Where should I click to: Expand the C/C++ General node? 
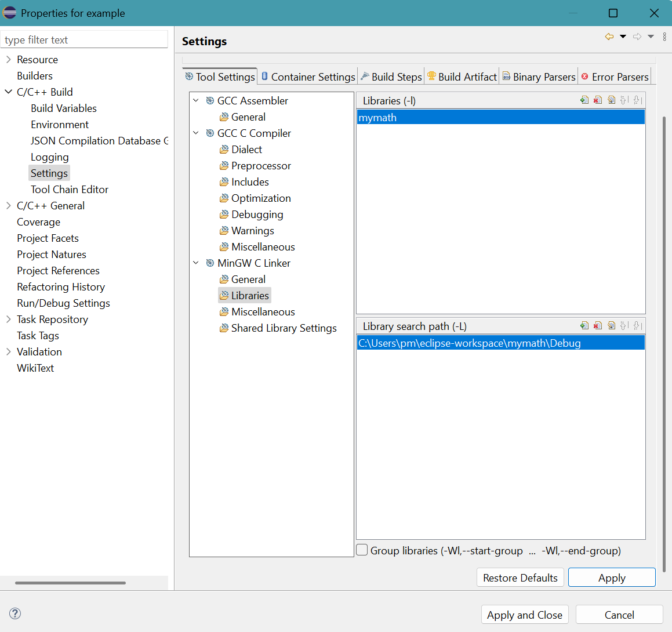click(9, 205)
